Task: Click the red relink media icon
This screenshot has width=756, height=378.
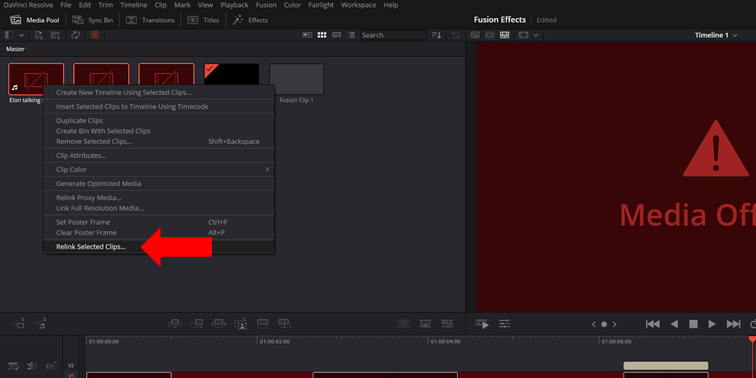Action: (x=95, y=35)
